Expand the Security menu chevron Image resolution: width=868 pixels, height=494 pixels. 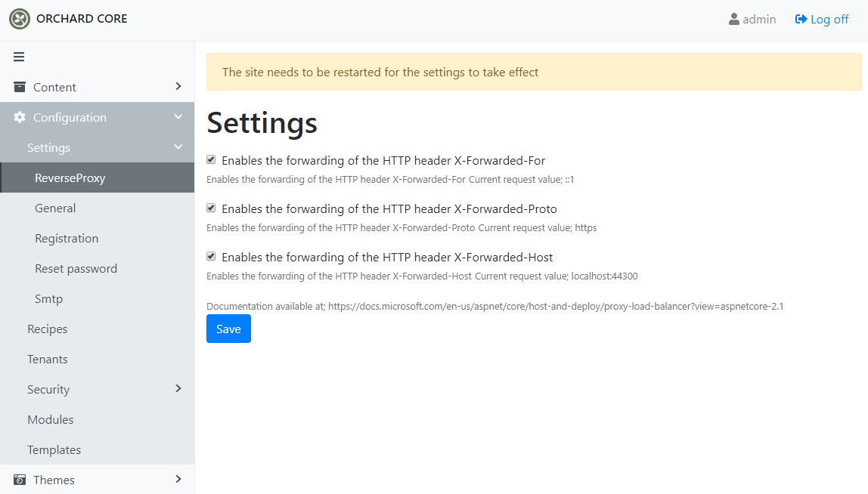coord(178,388)
